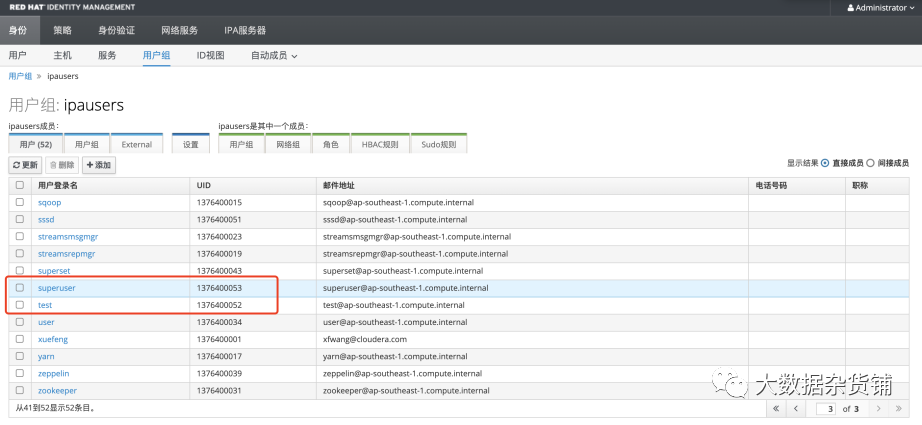Click the 添加 add button

pos(99,165)
